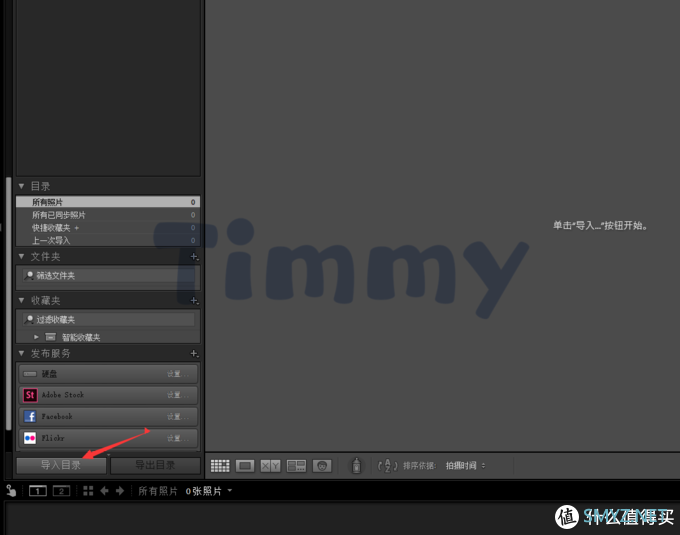Image resolution: width=680 pixels, height=535 pixels.
Task: Open 设置 for Flickr
Action: (x=178, y=438)
